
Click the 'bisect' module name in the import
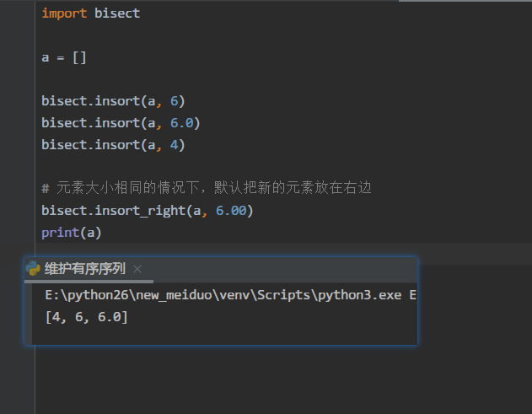click(117, 13)
